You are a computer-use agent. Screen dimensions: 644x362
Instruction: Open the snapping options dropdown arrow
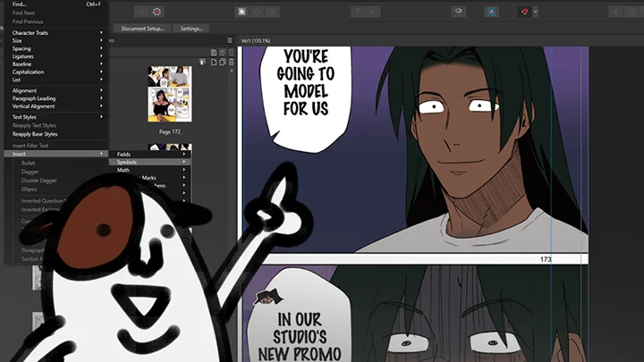tap(535, 12)
